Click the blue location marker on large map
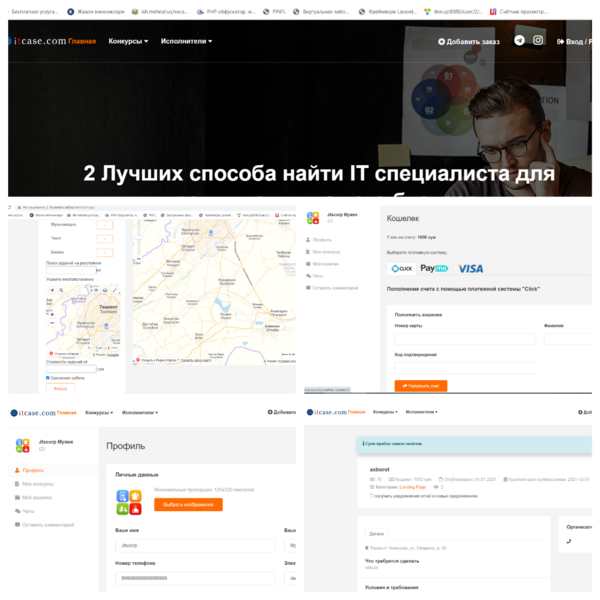Viewport: 600px width, 600px height. pos(211,232)
